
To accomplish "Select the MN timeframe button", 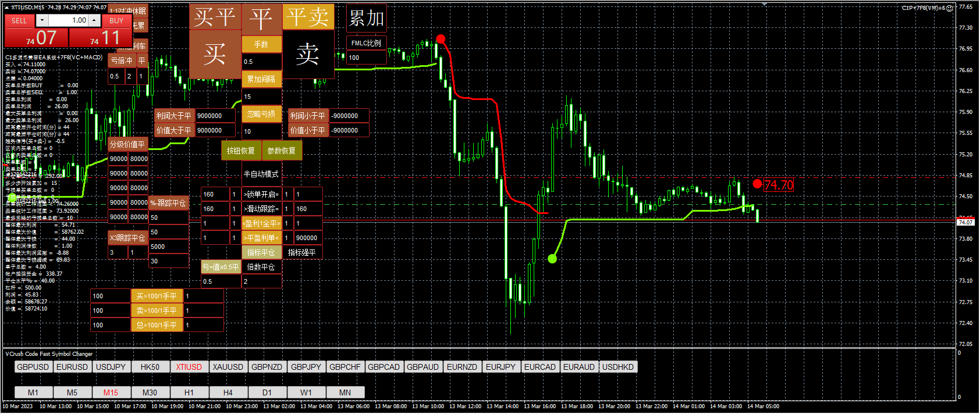I will click(345, 392).
